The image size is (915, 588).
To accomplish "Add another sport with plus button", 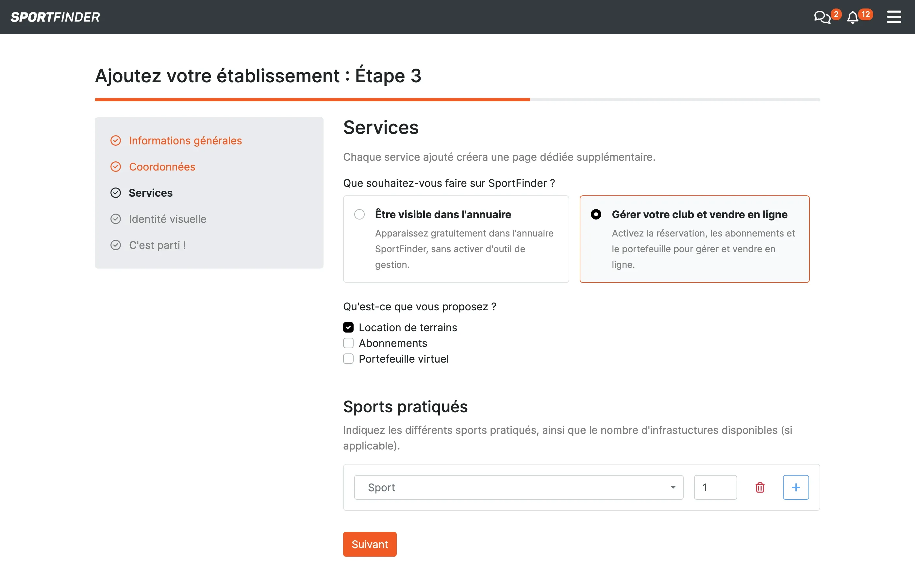I will point(796,487).
